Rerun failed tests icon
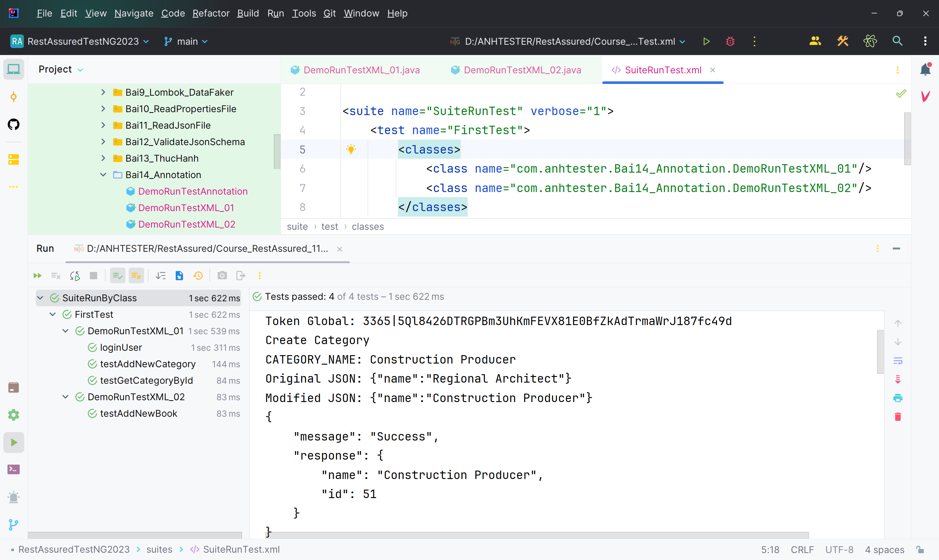The image size is (939, 560). coord(56,276)
